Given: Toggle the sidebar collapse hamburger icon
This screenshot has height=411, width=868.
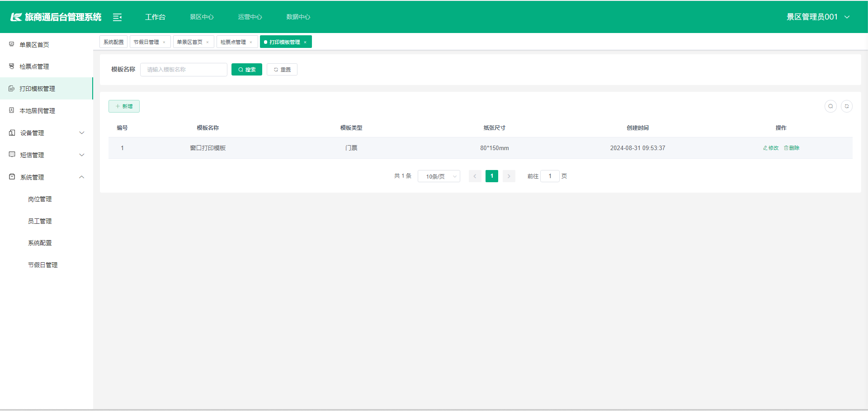Looking at the screenshot, I should pos(117,17).
